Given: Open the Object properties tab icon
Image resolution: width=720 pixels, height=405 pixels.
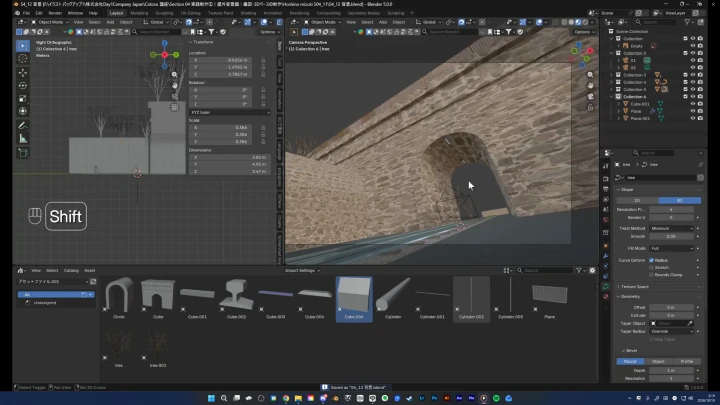Looking at the screenshot, I should click(x=606, y=246).
